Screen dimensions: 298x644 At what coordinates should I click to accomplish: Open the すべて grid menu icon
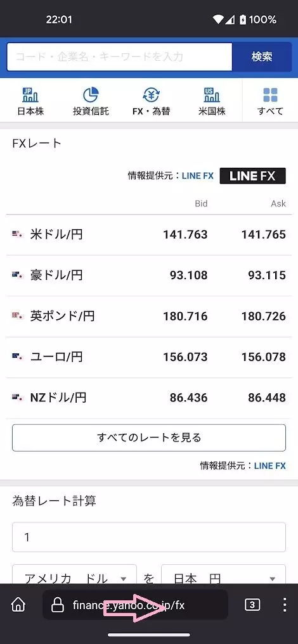(x=270, y=95)
